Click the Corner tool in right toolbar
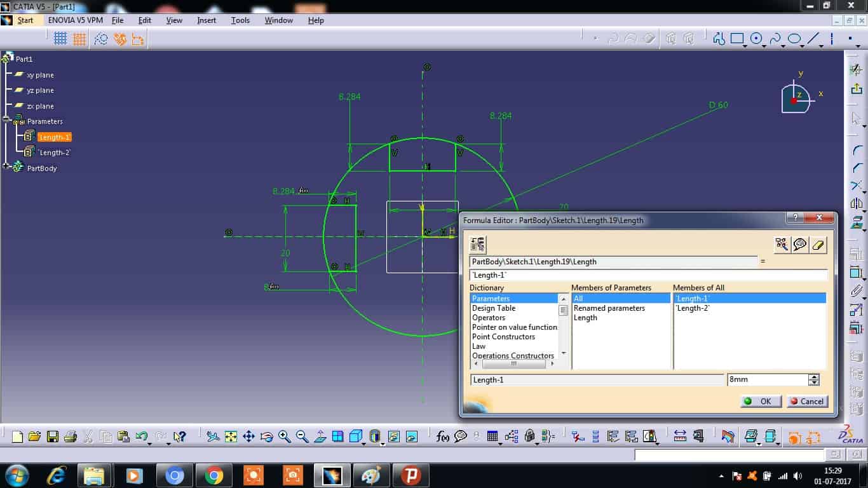Image resolution: width=868 pixels, height=488 pixels. (x=857, y=151)
